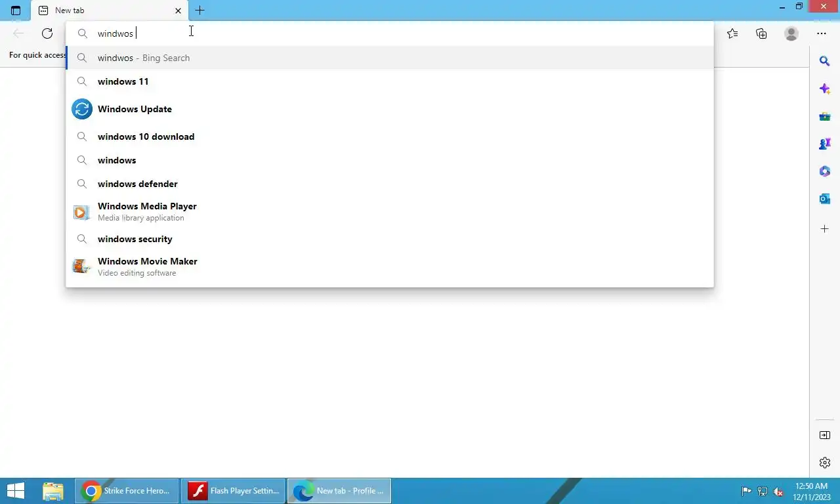Open the profile avatar button

coord(791,33)
